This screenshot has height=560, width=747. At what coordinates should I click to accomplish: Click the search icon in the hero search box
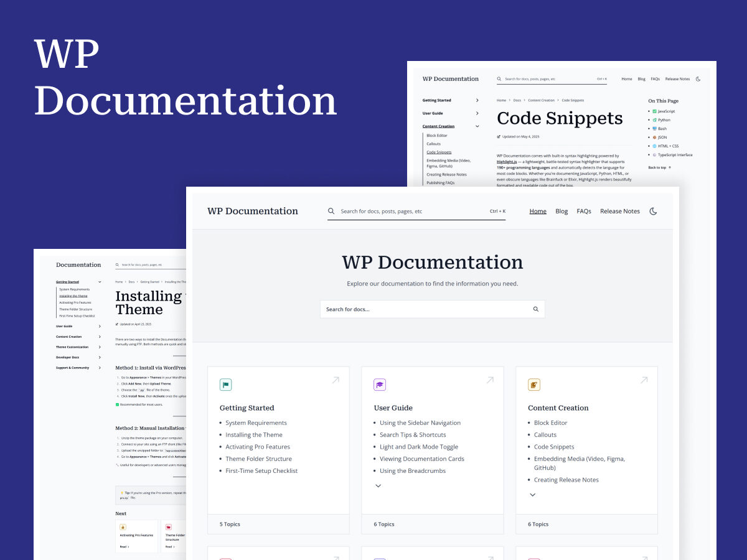coord(535,309)
